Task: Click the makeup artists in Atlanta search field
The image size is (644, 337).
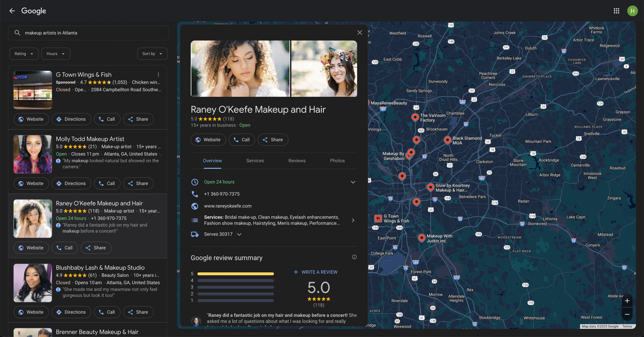Action: coord(89,33)
